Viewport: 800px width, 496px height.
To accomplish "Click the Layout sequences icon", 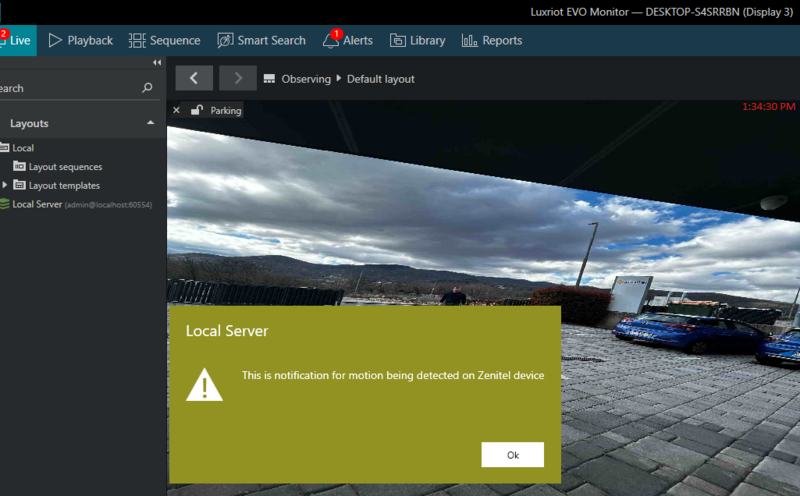I will coord(19,166).
